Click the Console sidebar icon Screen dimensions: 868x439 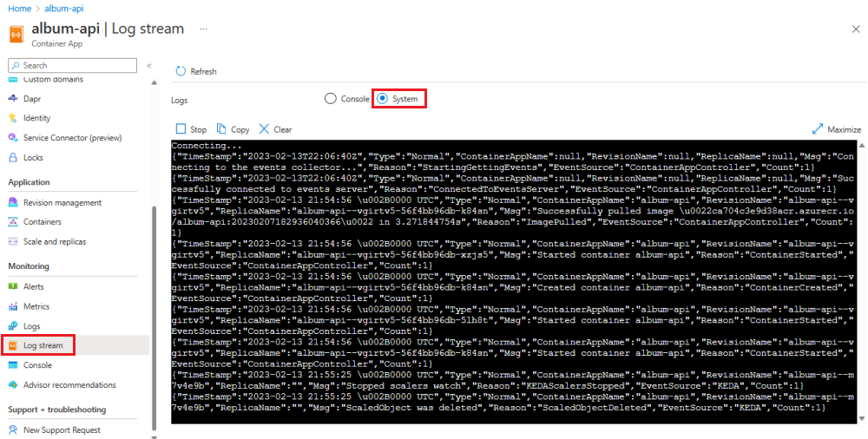[x=13, y=365]
